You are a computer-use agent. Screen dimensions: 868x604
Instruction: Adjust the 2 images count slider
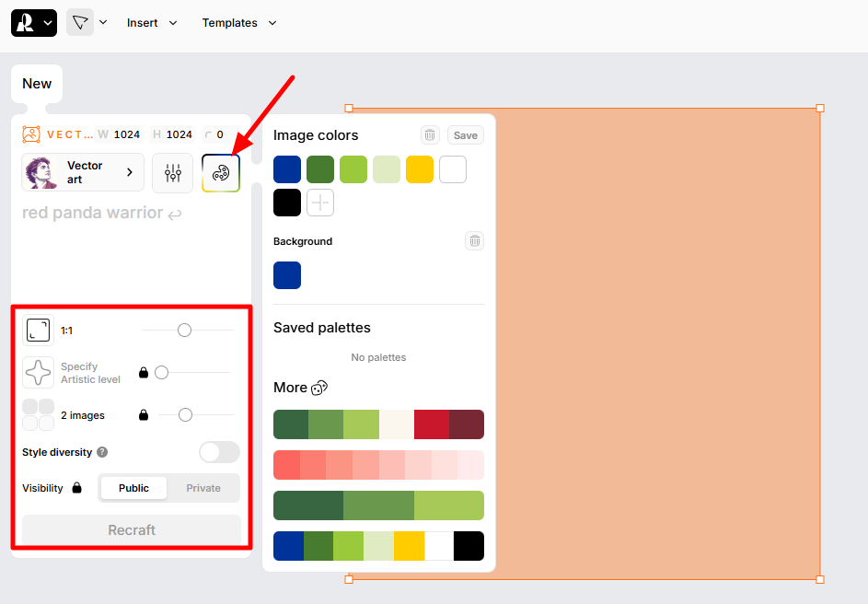185,414
